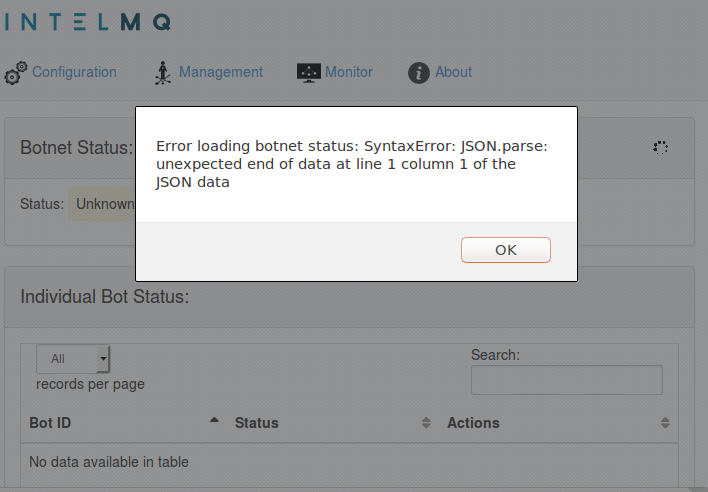The width and height of the screenshot is (708, 492).
Task: Click the botnet status loading spinner
Action: coord(660,147)
